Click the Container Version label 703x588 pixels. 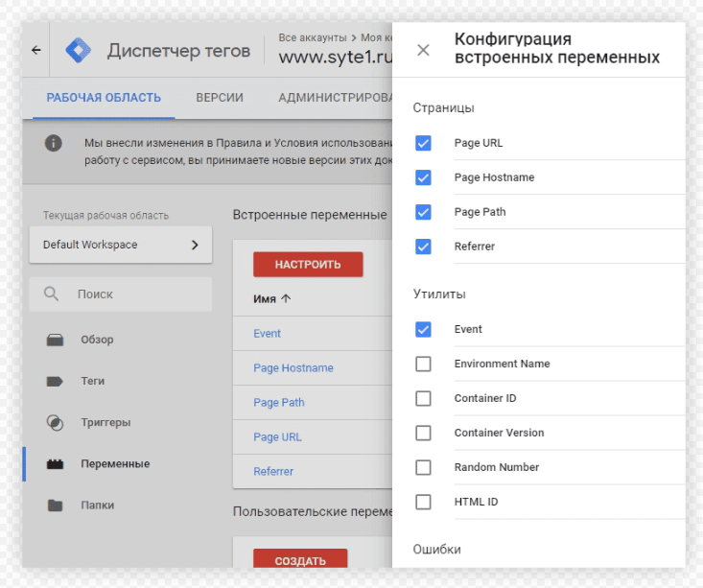click(x=499, y=433)
